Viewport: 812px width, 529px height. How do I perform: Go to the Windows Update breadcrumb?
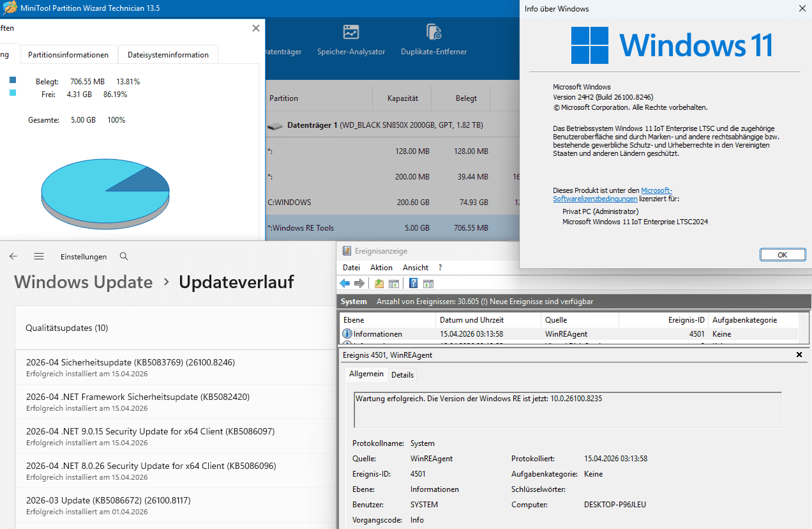point(84,282)
